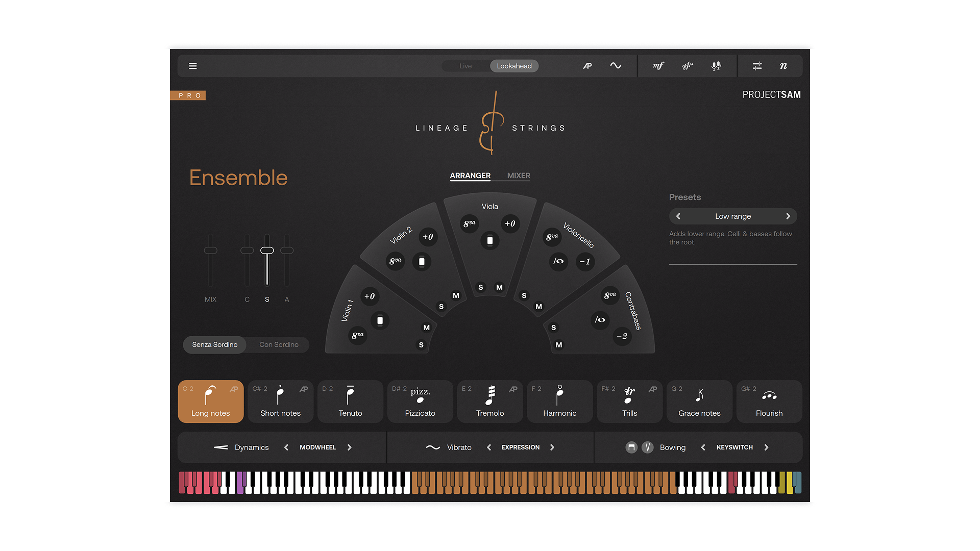Toggle Violin 1 octave 8va button
This screenshot has height=551, width=980.
pos(357,335)
